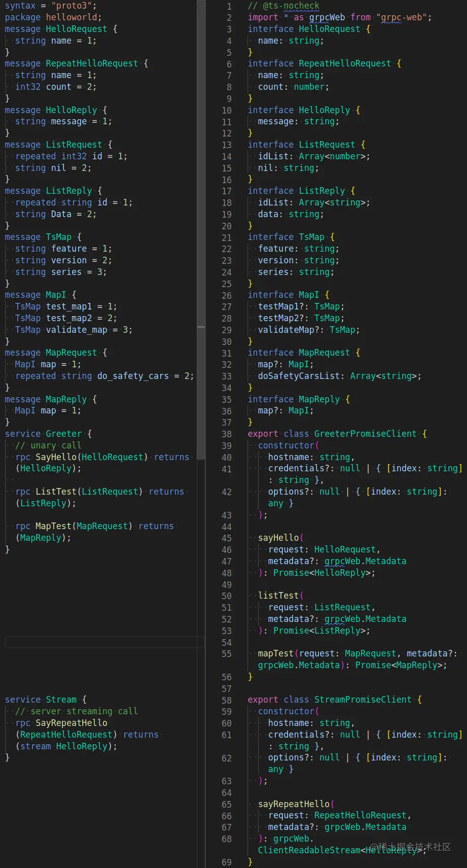Click 'idList: Array<string>;' on line 18
Viewport: 467px width, 868px height.
[314, 202]
